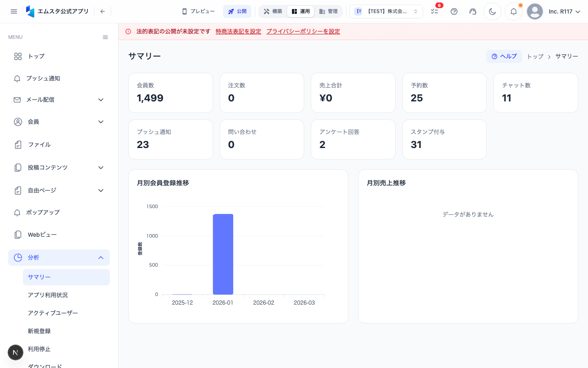Click the エムスタ公式アプリ logo
This screenshot has height=368, width=588.
[57, 11]
